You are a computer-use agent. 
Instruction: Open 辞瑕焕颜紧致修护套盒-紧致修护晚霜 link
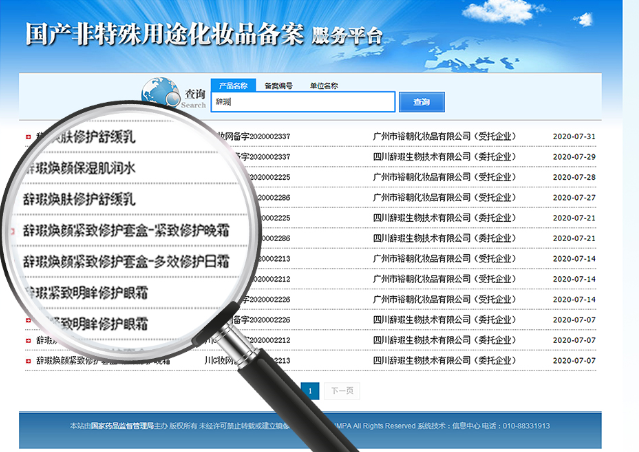point(126,230)
